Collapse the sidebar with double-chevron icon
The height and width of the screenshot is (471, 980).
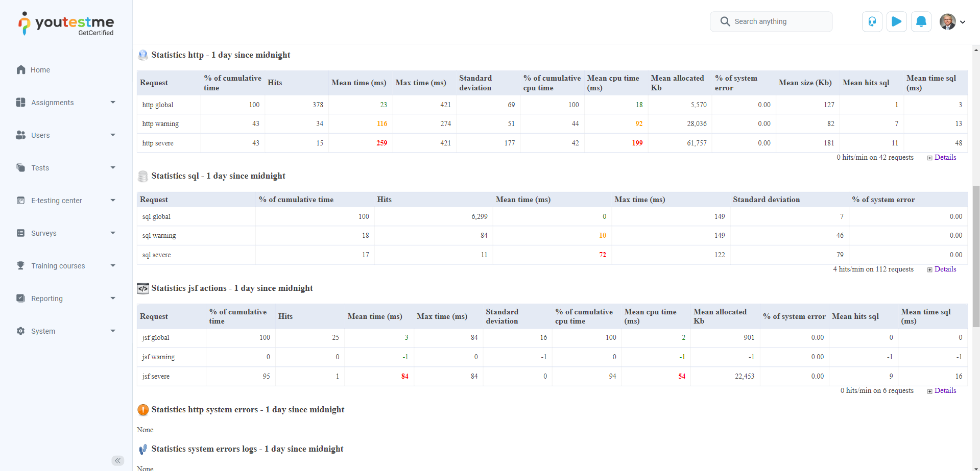[x=117, y=461]
